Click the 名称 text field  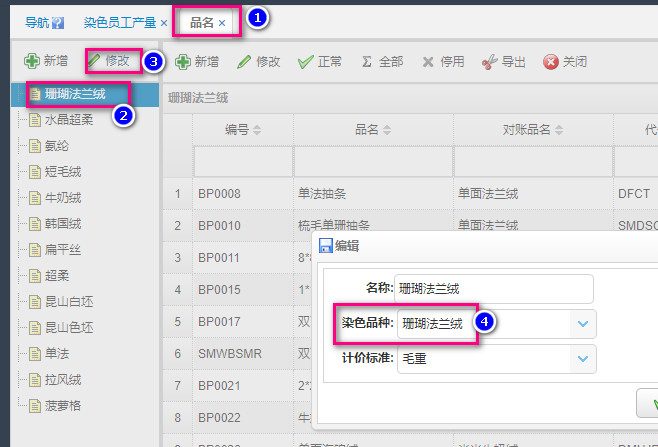coord(494,289)
